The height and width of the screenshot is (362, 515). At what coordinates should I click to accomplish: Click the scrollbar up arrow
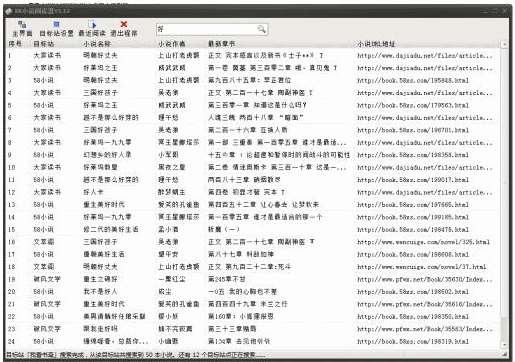click(x=504, y=44)
